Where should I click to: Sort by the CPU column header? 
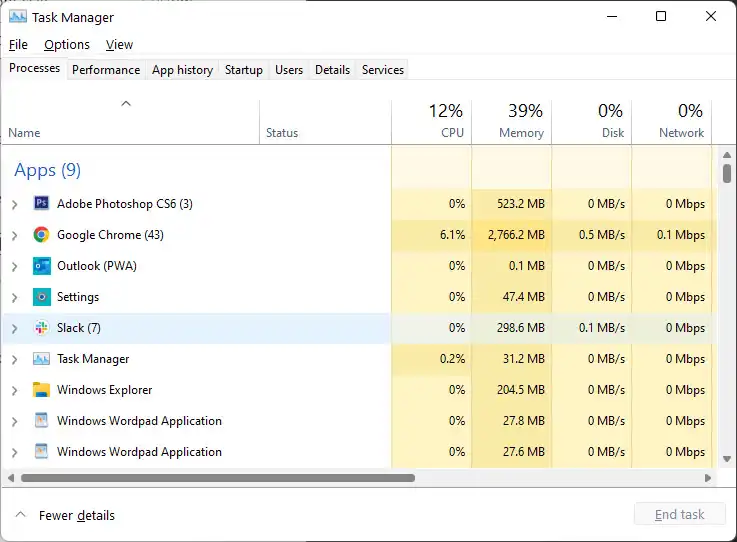431,122
